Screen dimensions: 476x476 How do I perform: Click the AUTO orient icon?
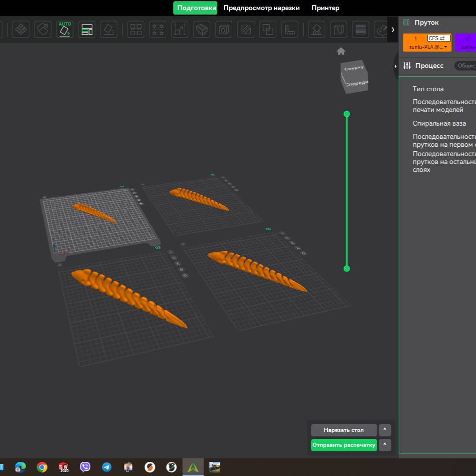click(x=65, y=30)
